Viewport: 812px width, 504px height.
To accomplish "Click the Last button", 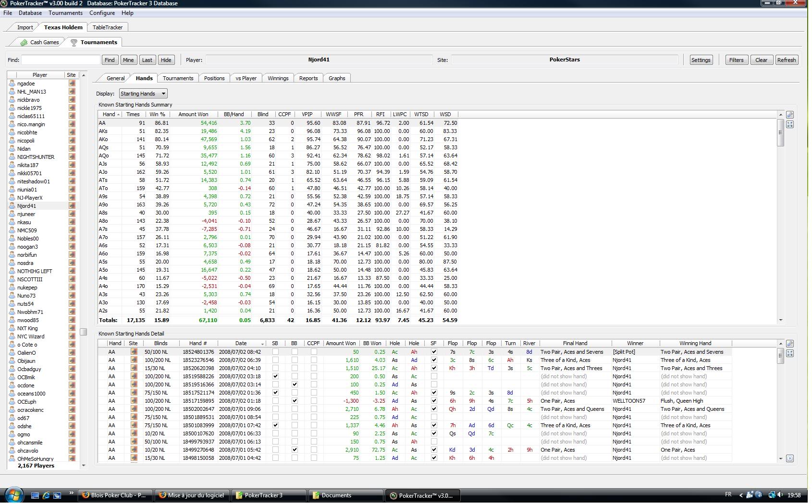I will [147, 60].
